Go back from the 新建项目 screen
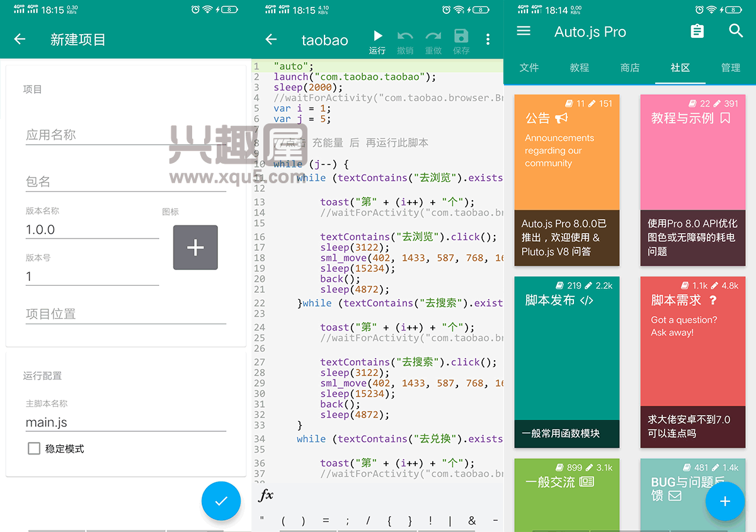Viewport: 756px width, 532px height. [x=20, y=39]
